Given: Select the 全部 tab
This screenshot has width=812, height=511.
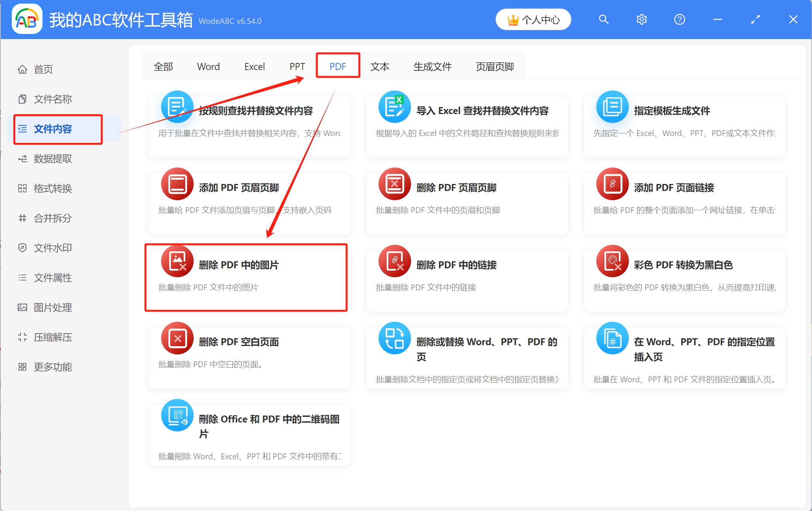Looking at the screenshot, I should pos(163,66).
